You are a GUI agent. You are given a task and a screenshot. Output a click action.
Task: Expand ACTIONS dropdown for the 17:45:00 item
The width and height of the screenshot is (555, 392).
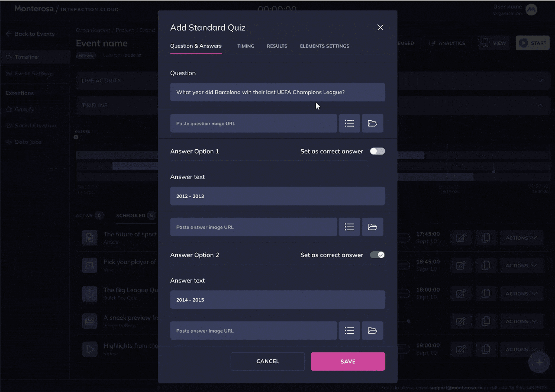click(521, 238)
